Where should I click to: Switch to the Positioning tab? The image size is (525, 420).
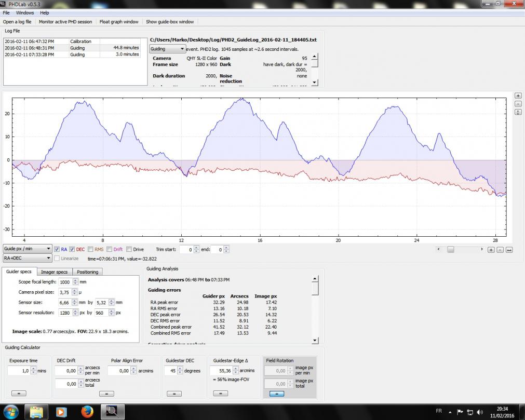87,272
